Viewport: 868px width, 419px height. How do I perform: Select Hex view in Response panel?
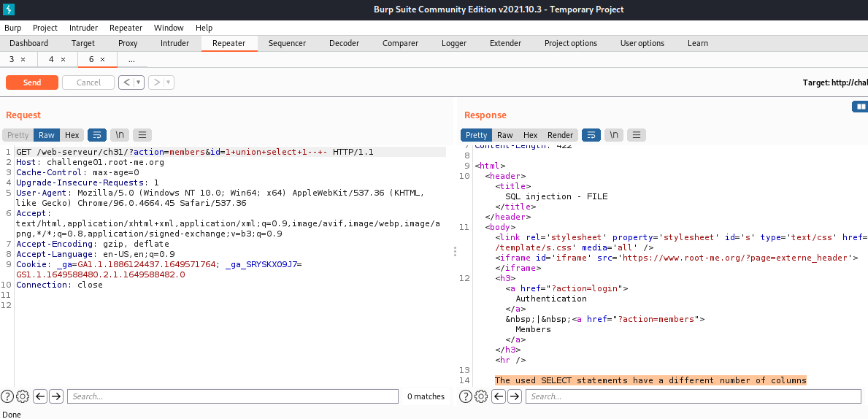(530, 135)
